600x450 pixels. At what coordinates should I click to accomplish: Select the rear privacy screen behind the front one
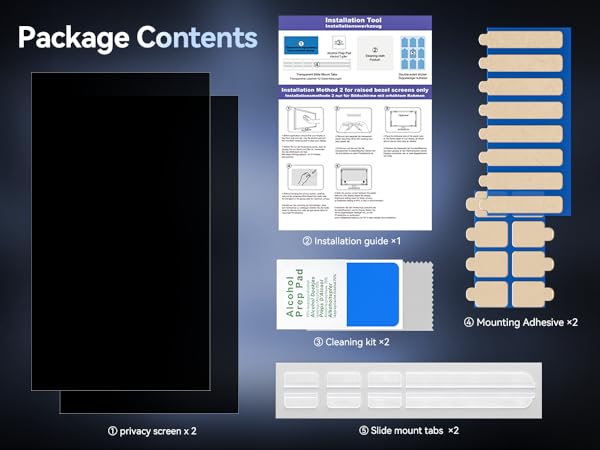point(225,254)
